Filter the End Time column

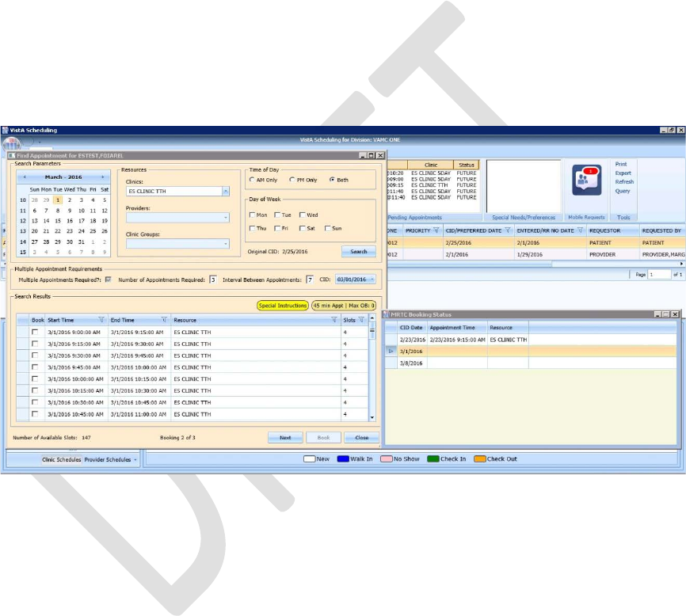click(x=164, y=320)
